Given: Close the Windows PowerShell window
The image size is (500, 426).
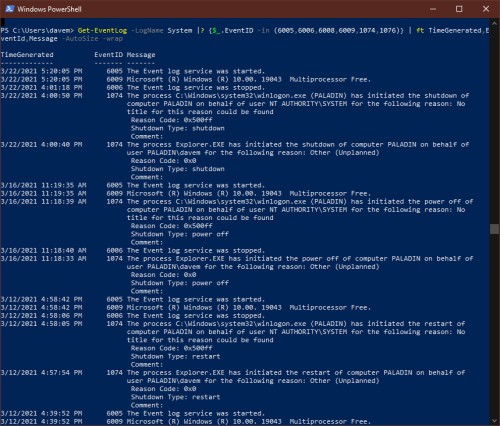Looking at the screenshot, I should pos(486,9).
